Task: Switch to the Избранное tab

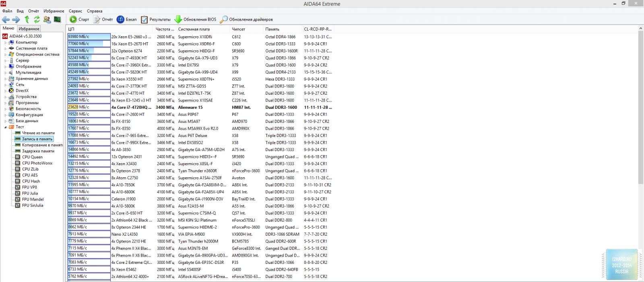Action: point(29,29)
